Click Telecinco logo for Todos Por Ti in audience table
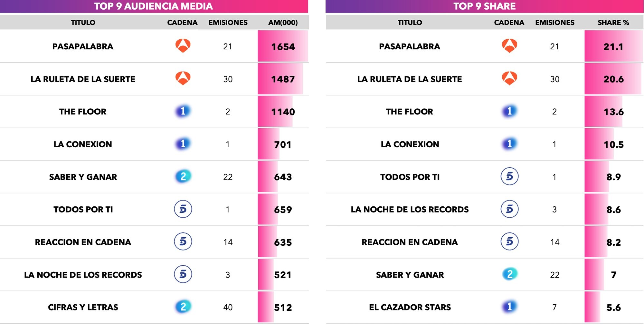This screenshot has width=644, height=334. 183,209
